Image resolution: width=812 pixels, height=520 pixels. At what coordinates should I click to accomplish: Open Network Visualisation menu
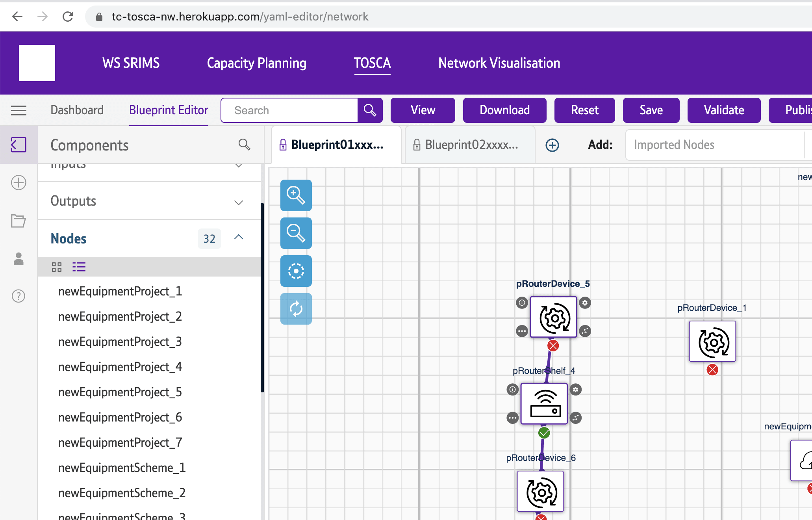point(499,63)
